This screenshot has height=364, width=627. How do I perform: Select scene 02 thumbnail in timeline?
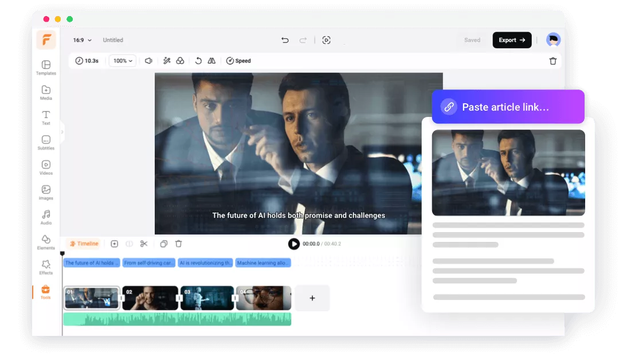pyautogui.click(x=150, y=298)
